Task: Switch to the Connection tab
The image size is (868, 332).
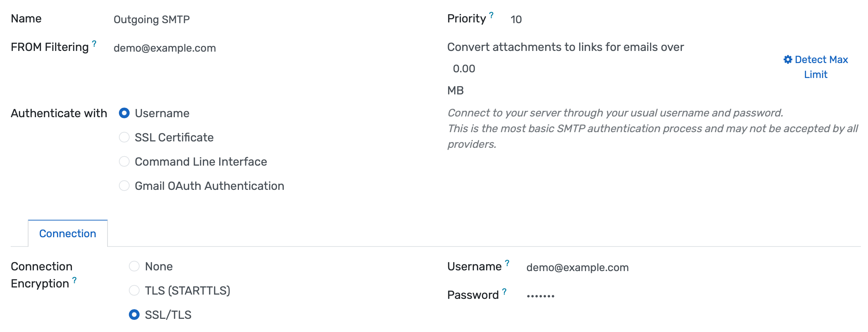Action: 68,234
